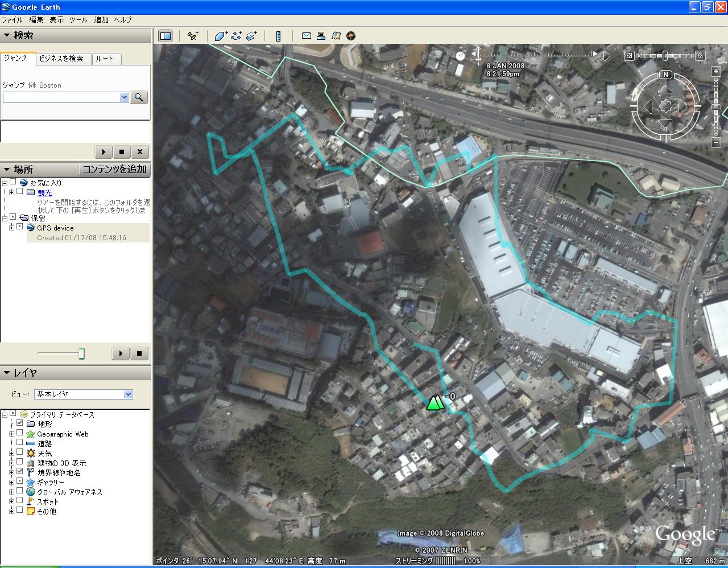Image resolution: width=728 pixels, height=568 pixels.
Task: Open the 表示 (View) menu
Action: point(56,19)
